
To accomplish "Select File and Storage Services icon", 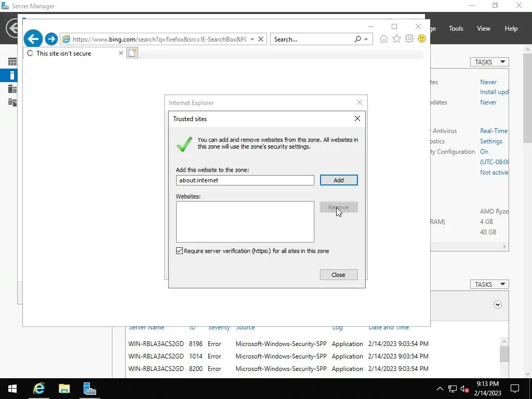I will click(12, 102).
